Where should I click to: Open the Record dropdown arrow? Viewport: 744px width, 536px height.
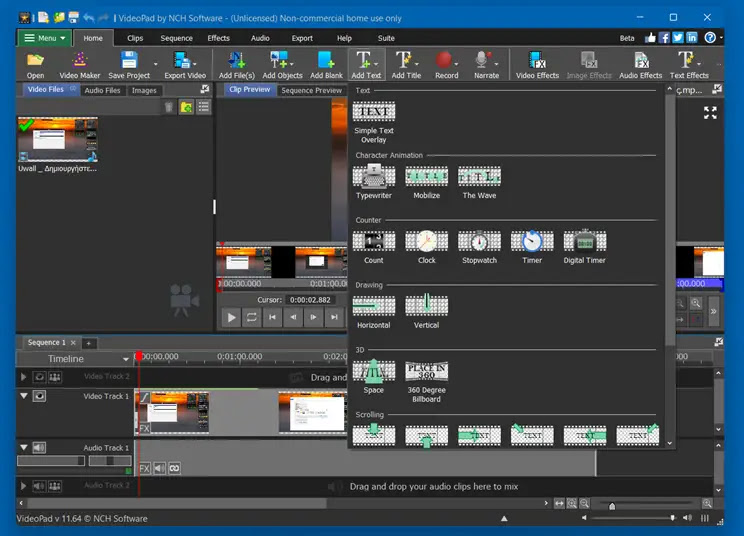(x=456, y=64)
